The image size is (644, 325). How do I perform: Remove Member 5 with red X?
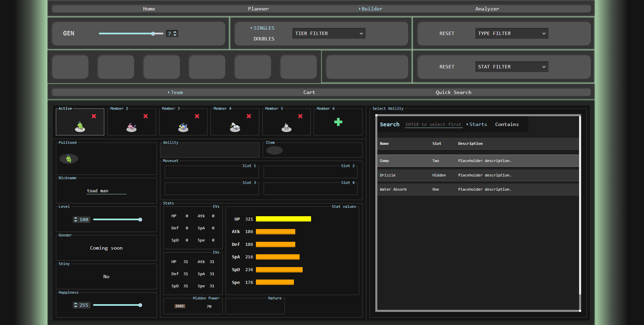point(300,116)
